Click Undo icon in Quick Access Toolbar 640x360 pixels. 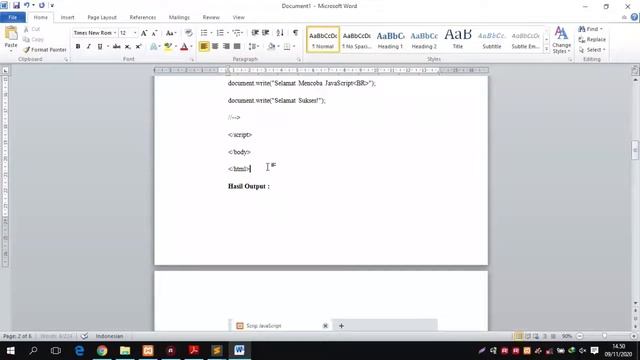click(27, 6)
